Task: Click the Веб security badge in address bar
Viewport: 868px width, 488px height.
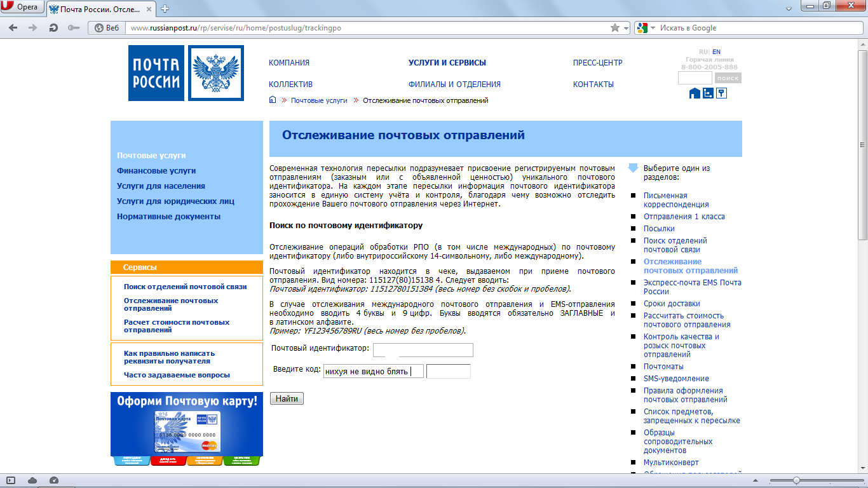Action: [107, 28]
